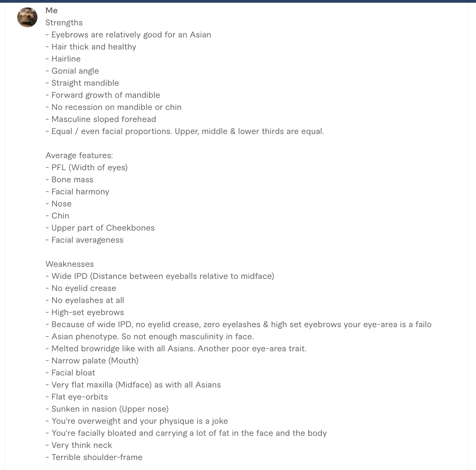Click the "No eyelid crease" line
This screenshot has height=470, width=476.
(81, 289)
